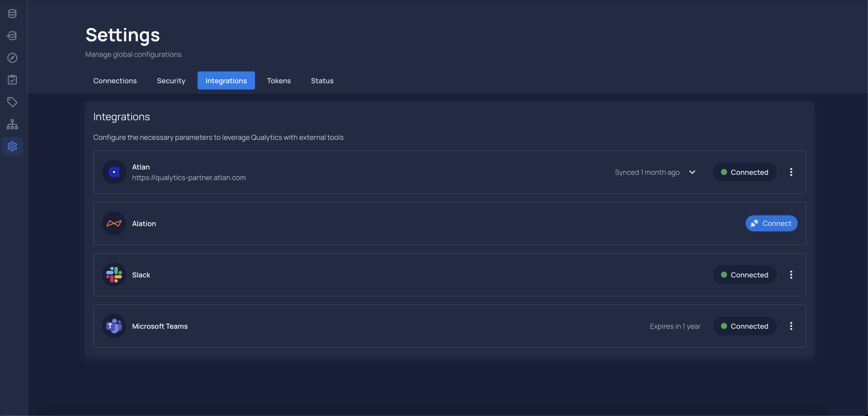Switch to the Security tab
This screenshot has width=868, height=416.
click(171, 81)
